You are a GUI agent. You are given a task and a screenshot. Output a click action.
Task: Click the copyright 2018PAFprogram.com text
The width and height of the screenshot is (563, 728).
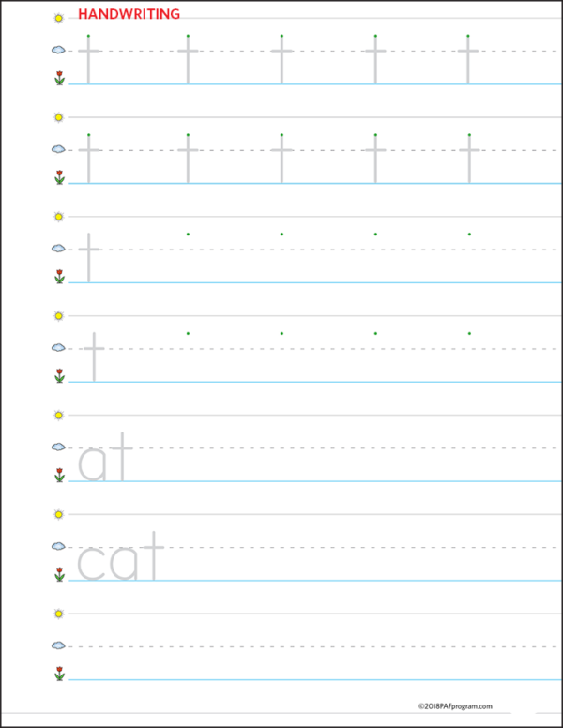(x=455, y=706)
